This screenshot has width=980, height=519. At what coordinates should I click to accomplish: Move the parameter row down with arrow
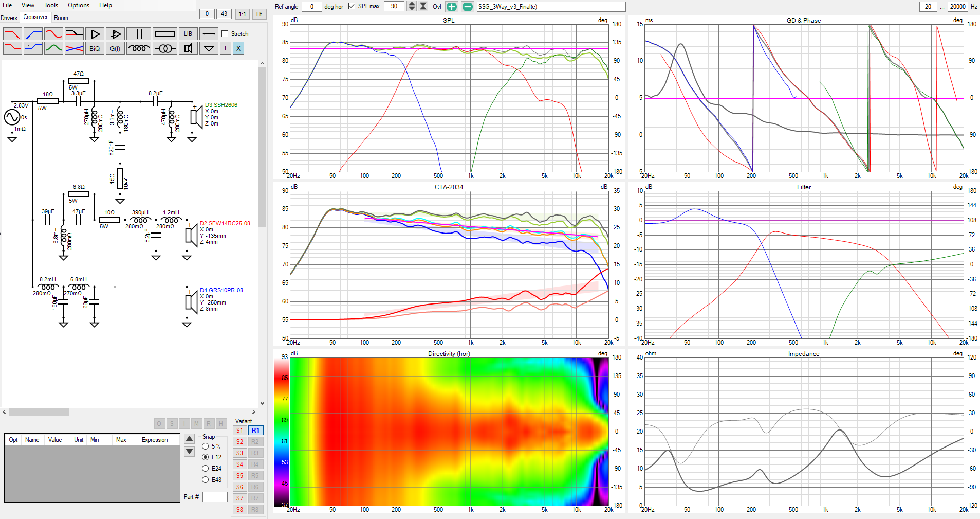pyautogui.click(x=190, y=452)
